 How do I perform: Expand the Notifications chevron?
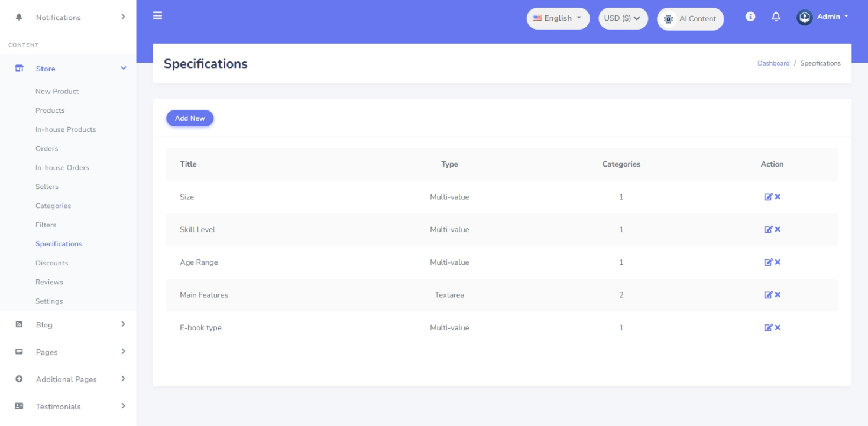pos(123,17)
